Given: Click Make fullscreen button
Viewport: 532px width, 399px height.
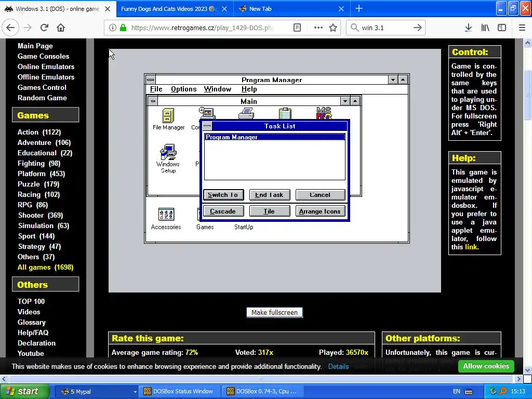Looking at the screenshot, I should tap(274, 312).
